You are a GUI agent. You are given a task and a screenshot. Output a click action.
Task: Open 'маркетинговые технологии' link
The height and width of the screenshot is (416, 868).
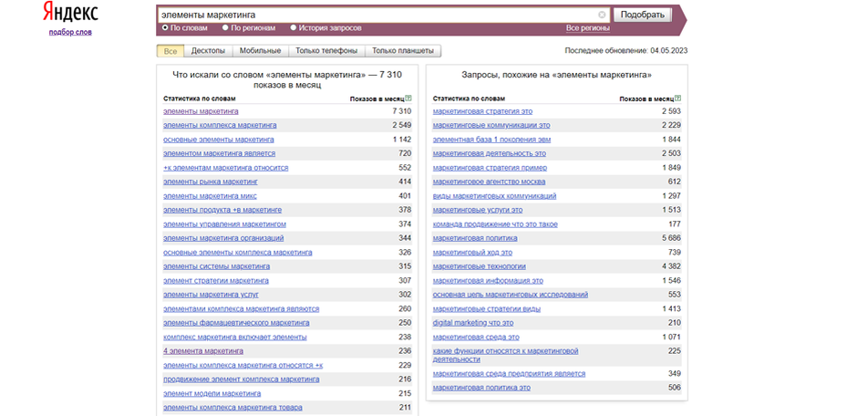[x=480, y=266]
